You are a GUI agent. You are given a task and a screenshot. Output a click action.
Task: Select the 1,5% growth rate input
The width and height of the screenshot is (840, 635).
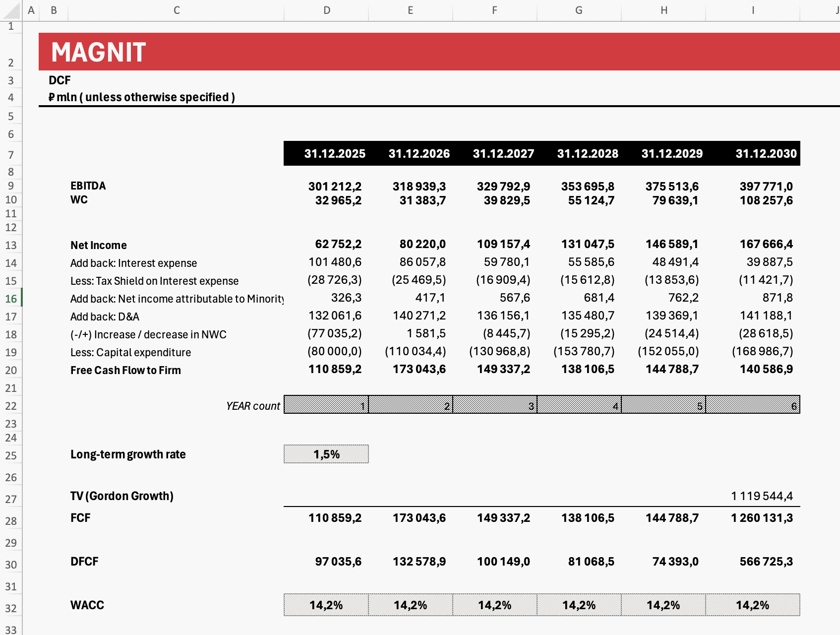coord(326,454)
